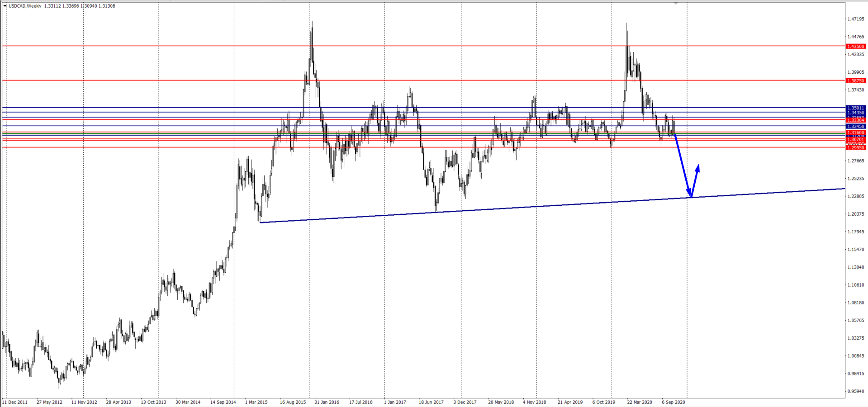The height and width of the screenshot is (407, 868).
Task: Click the 1.47195 value on price scale
Action: tap(856, 19)
